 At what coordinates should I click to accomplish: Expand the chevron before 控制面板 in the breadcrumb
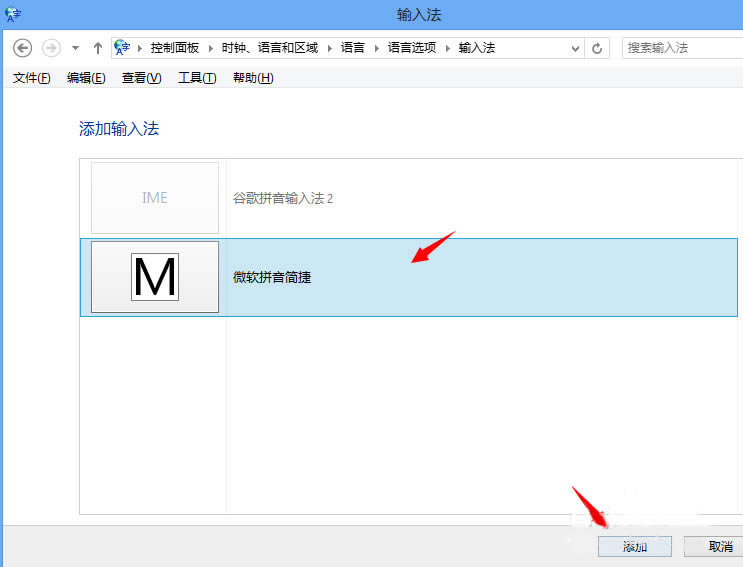[139, 48]
